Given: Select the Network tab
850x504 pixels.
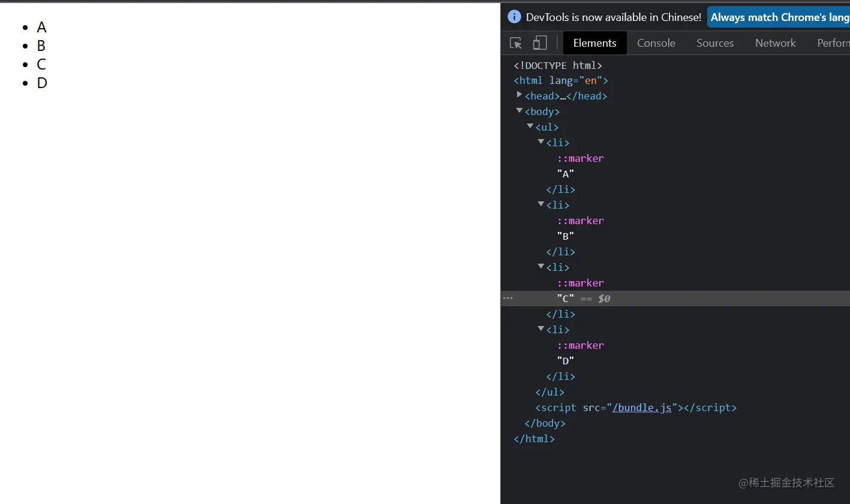Looking at the screenshot, I should (776, 43).
